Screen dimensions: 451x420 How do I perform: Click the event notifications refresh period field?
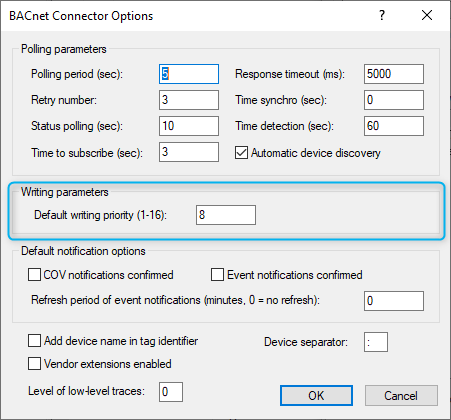coord(394,301)
